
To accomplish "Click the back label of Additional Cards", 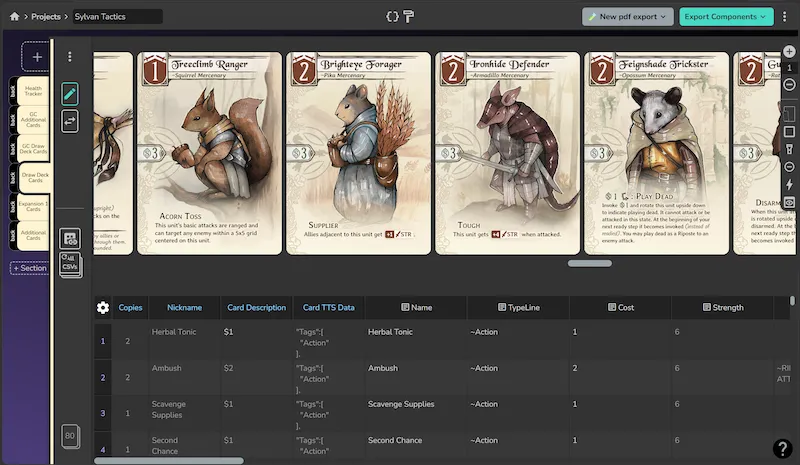I will coord(13,235).
